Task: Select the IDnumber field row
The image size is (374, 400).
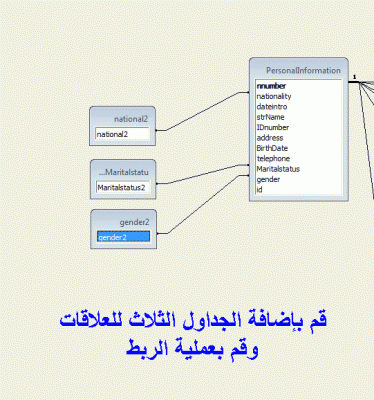Action: 298,127
